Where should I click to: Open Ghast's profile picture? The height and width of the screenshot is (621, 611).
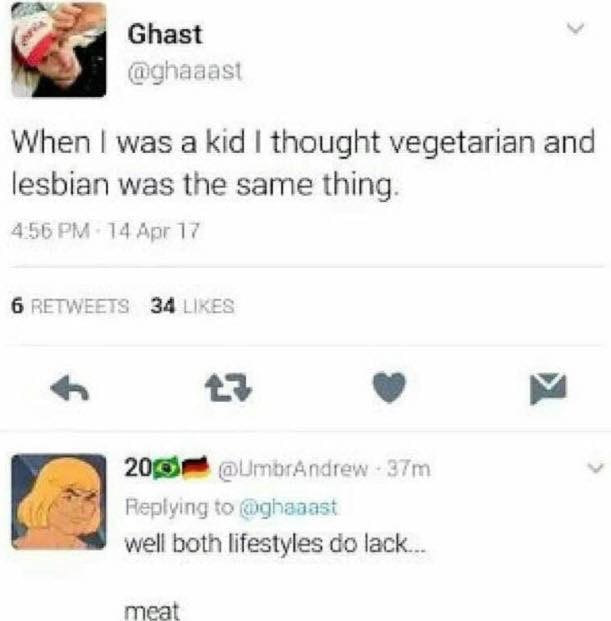click(59, 50)
